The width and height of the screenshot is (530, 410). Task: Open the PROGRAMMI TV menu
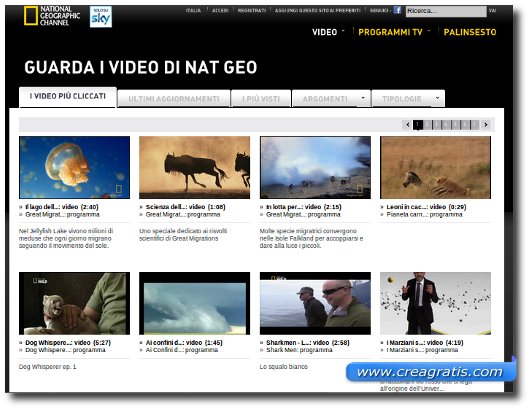click(390, 32)
